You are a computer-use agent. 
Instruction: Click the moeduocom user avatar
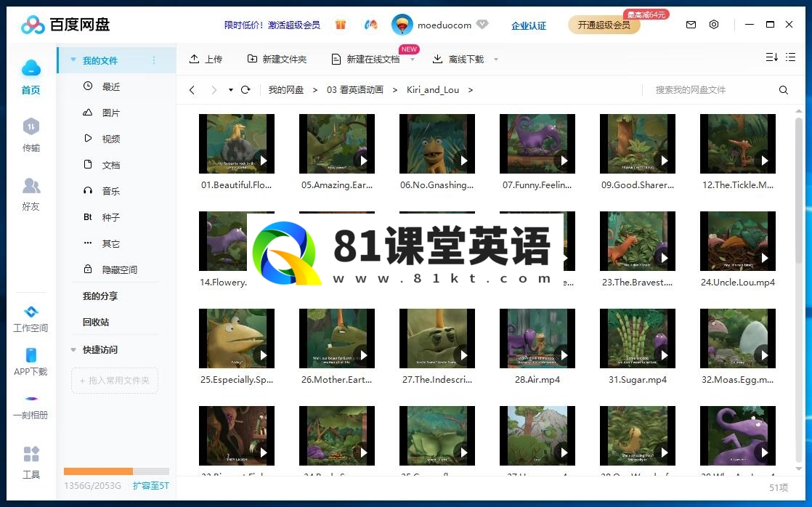(x=402, y=25)
